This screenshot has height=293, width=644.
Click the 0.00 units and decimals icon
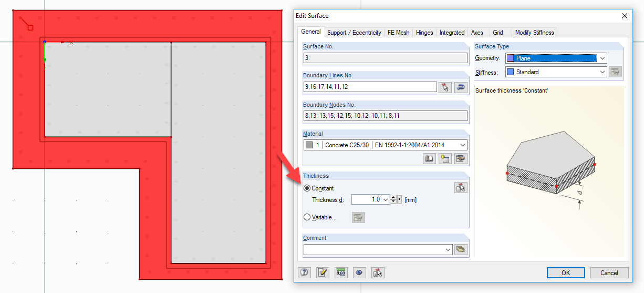[x=341, y=272]
